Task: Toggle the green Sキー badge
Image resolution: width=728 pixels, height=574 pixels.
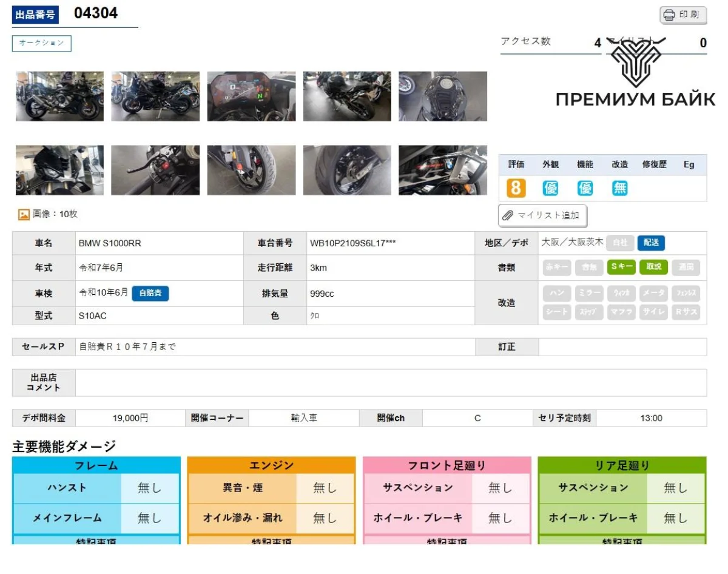Action: pos(621,267)
